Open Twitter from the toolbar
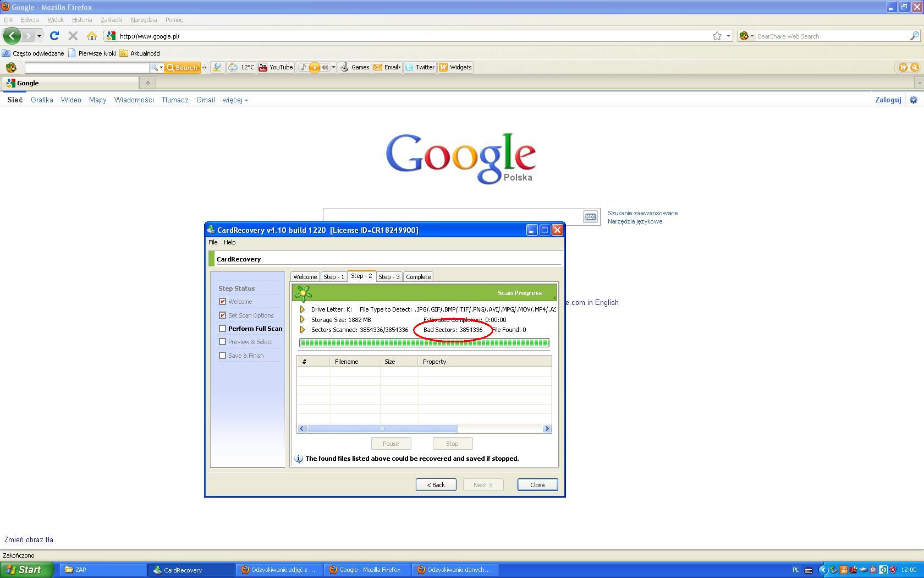This screenshot has width=924, height=578. click(420, 67)
